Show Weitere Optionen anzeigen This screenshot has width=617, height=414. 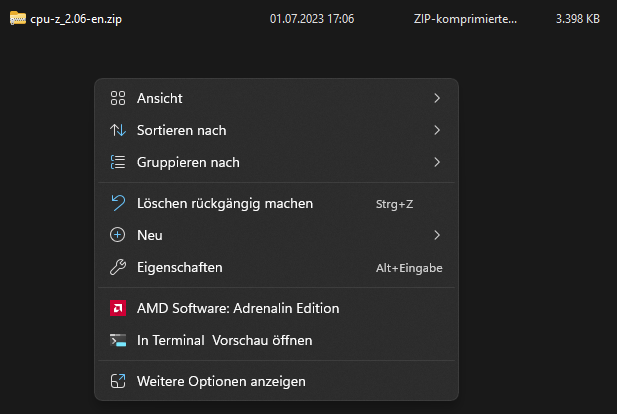pyautogui.click(x=221, y=381)
